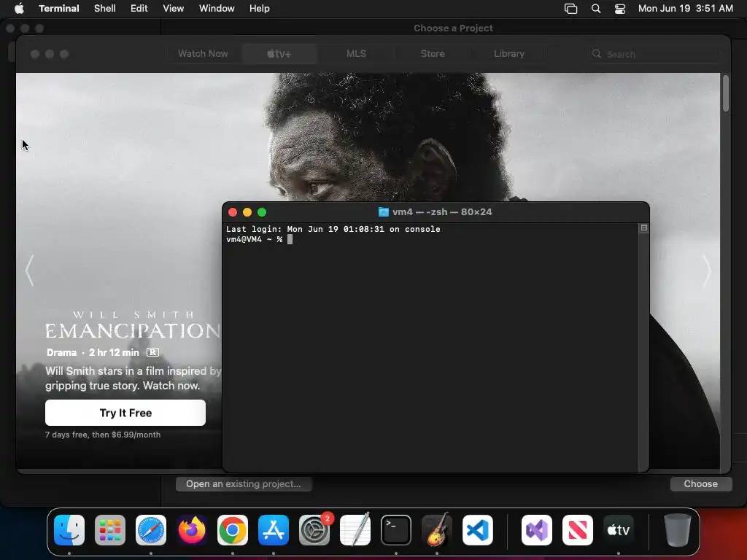Click the date and time in menu bar
747x560 pixels.
686,9
